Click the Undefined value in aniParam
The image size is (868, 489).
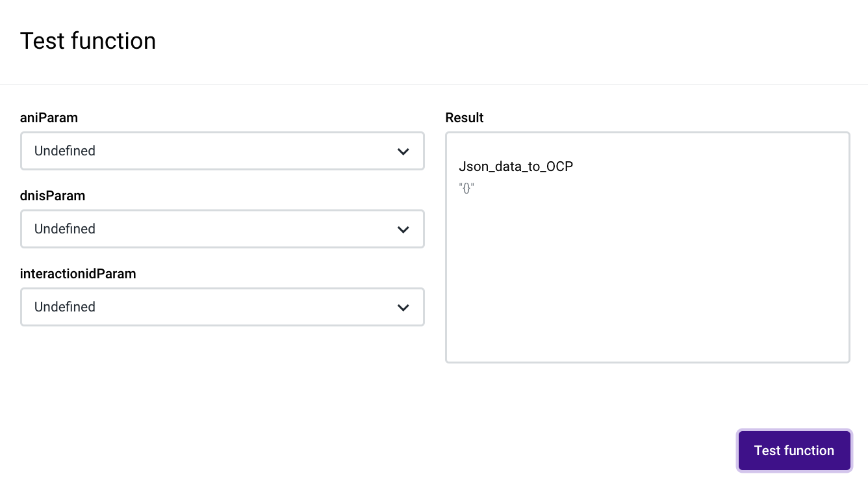[x=65, y=151]
